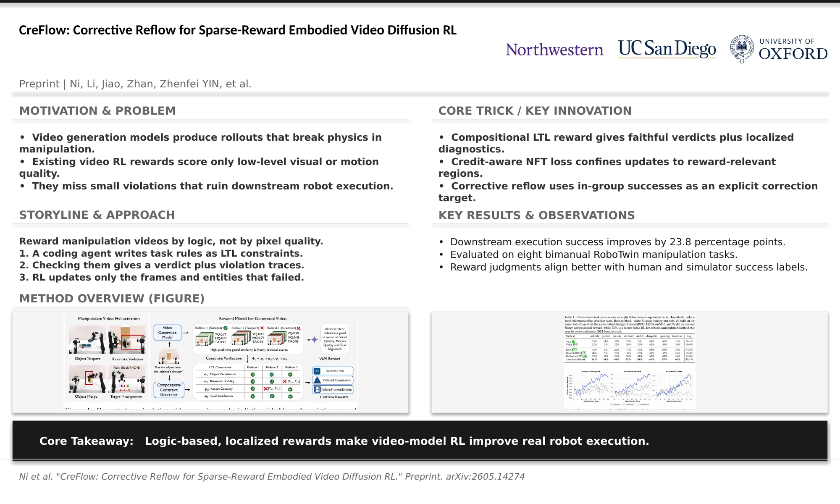The height and width of the screenshot is (504, 840).
Task: Open the results table and curves figure
Action: coord(630,362)
